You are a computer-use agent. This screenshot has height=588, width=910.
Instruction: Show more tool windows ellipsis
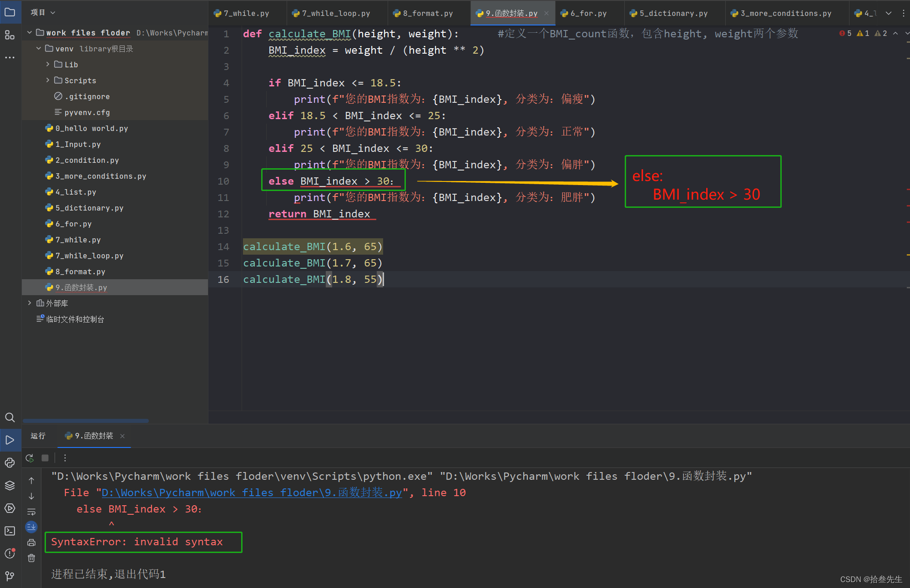click(10, 58)
